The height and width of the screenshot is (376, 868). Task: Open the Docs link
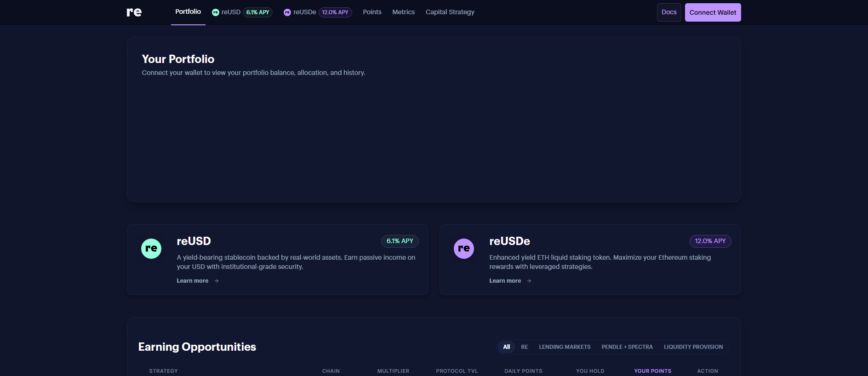[x=669, y=12]
